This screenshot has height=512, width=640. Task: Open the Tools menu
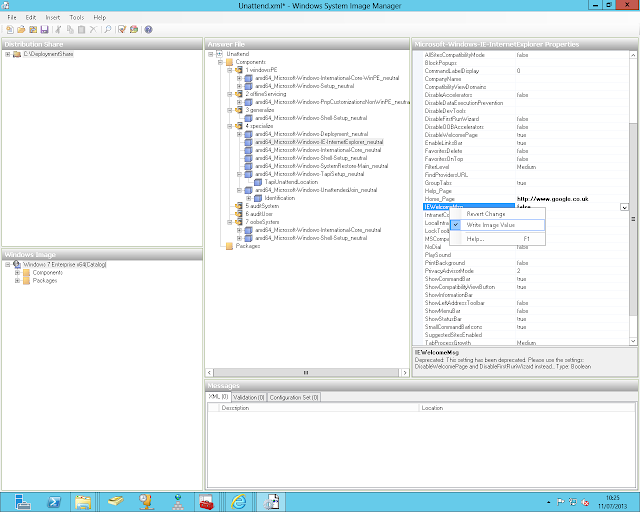[x=76, y=18]
